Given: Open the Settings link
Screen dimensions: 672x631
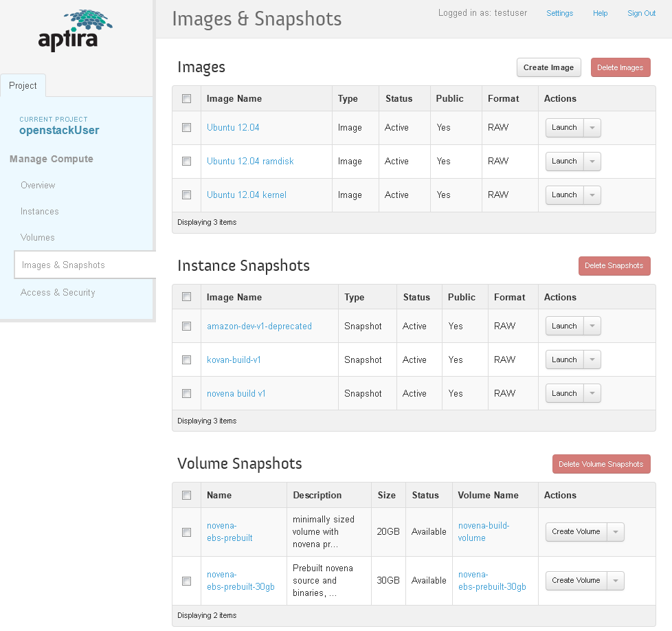Looking at the screenshot, I should [x=559, y=13].
